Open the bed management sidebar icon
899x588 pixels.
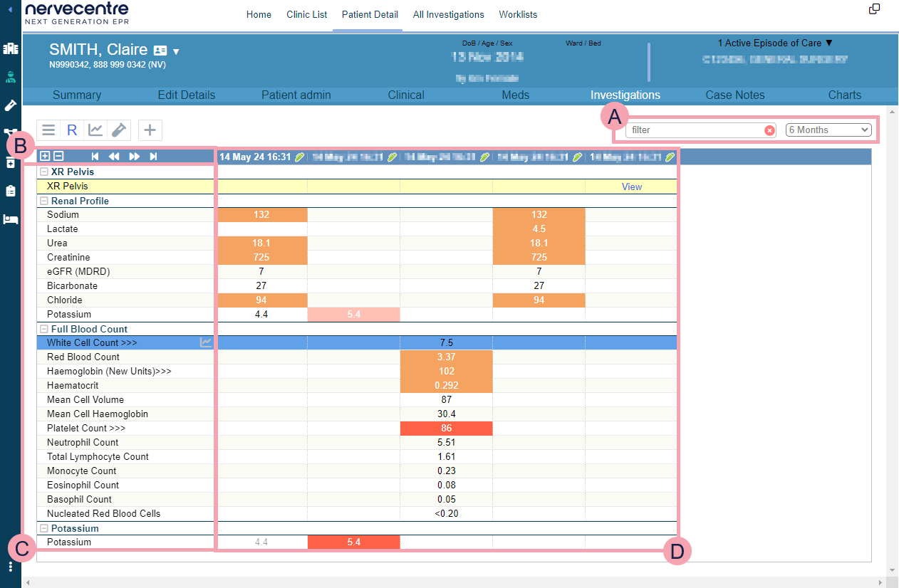pos(10,219)
